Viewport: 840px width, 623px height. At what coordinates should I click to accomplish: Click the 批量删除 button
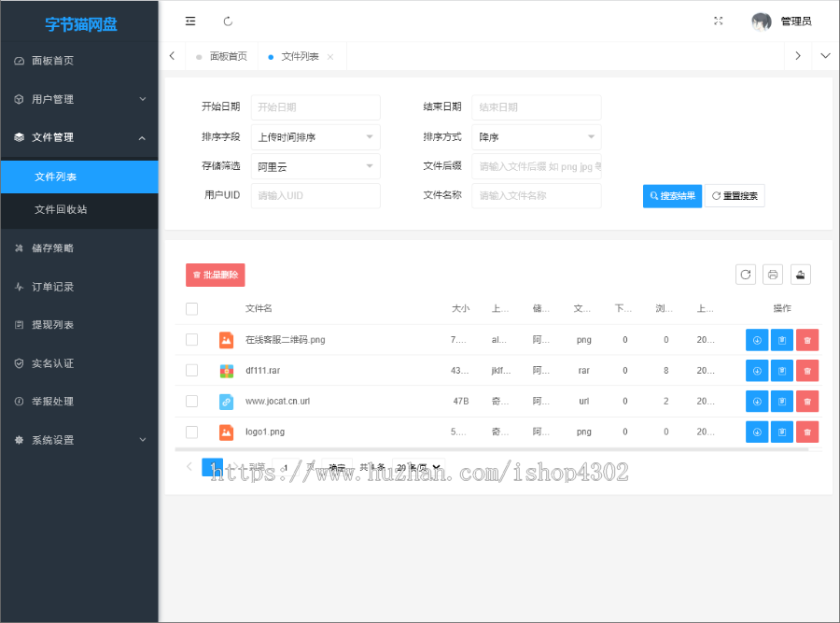(216, 275)
